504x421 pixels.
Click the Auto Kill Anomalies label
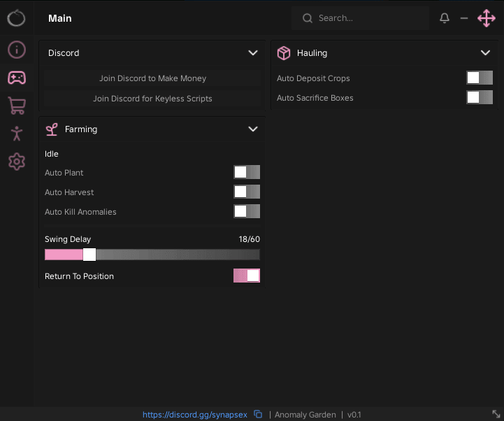point(80,212)
